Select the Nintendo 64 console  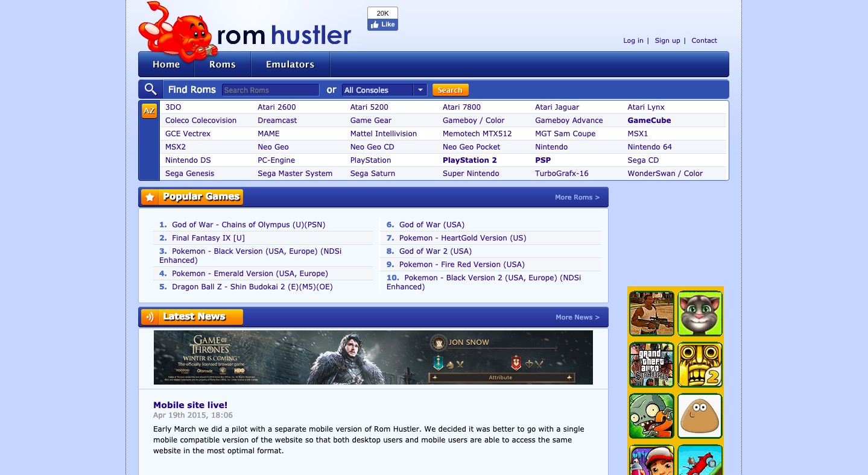[650, 147]
